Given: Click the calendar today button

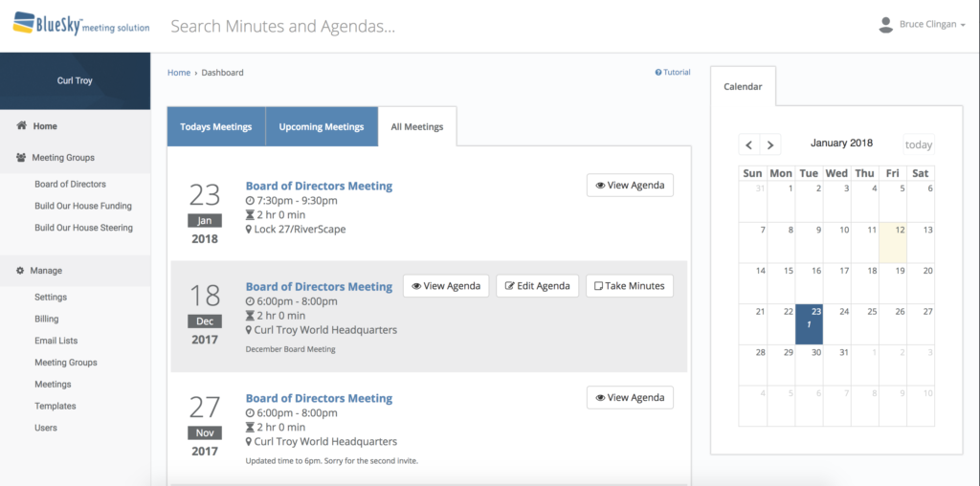Looking at the screenshot, I should (x=918, y=145).
